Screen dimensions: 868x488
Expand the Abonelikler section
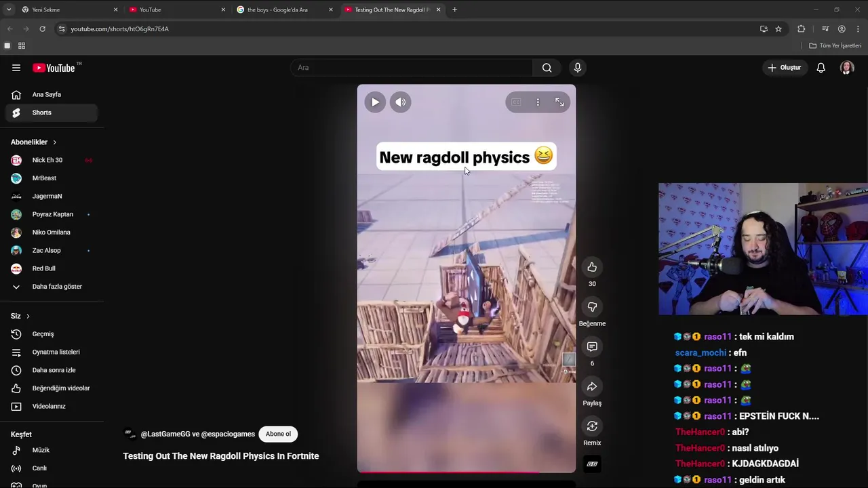point(34,142)
